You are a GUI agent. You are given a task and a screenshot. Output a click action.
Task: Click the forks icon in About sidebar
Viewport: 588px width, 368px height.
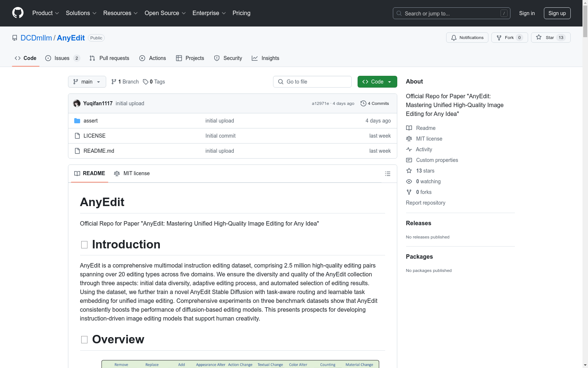pyautogui.click(x=409, y=192)
